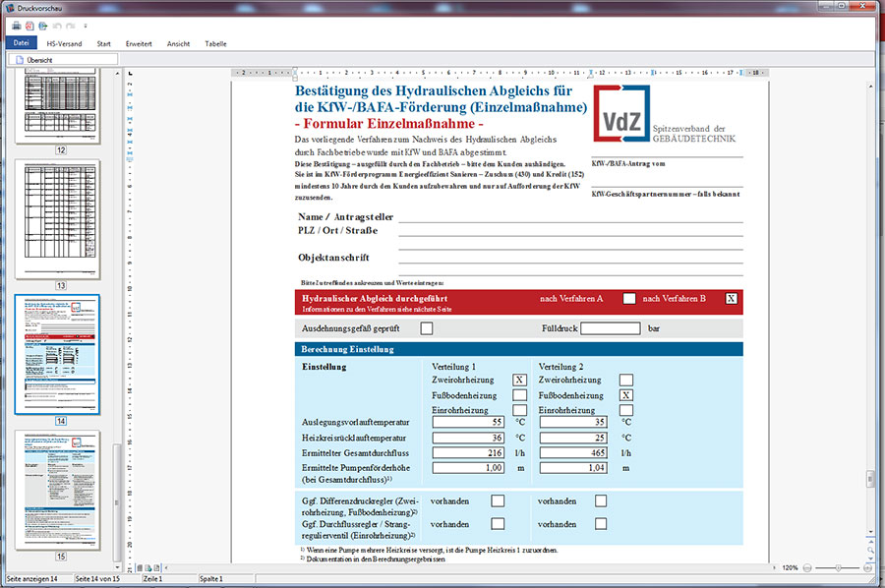Click the 'Spalte 1' status bar entry
The height and width of the screenshot is (588, 885).
coord(211,579)
